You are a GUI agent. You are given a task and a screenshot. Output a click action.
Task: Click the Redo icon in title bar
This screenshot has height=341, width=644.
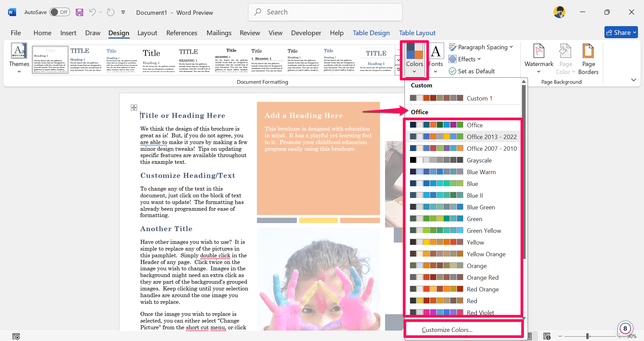[x=111, y=12]
